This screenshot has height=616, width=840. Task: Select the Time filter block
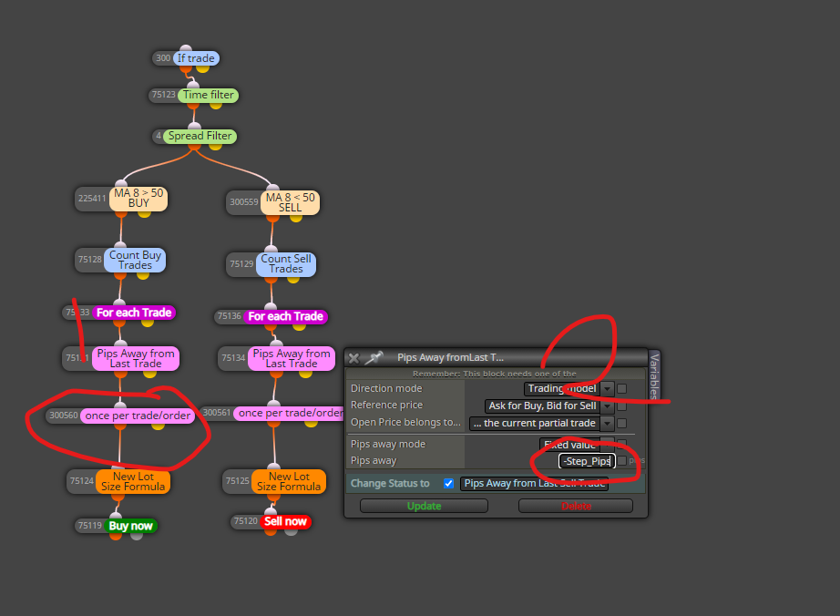tap(209, 96)
